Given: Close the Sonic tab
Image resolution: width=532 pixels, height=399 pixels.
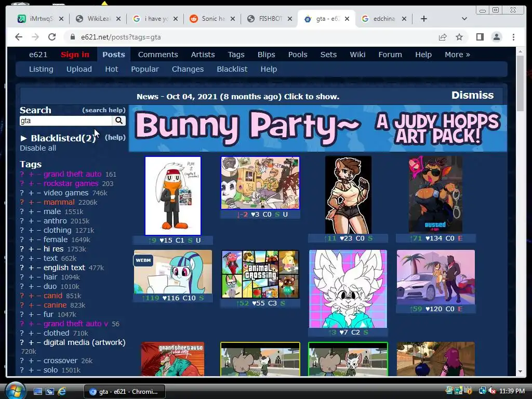Looking at the screenshot, I should point(232,19).
